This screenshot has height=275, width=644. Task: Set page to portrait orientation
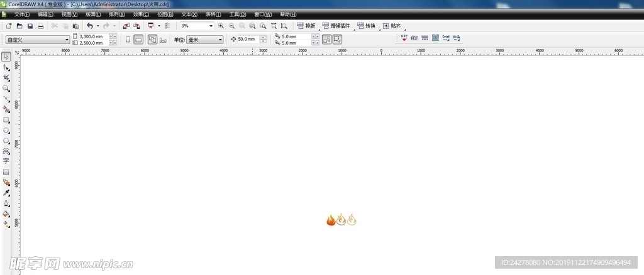[128, 40]
